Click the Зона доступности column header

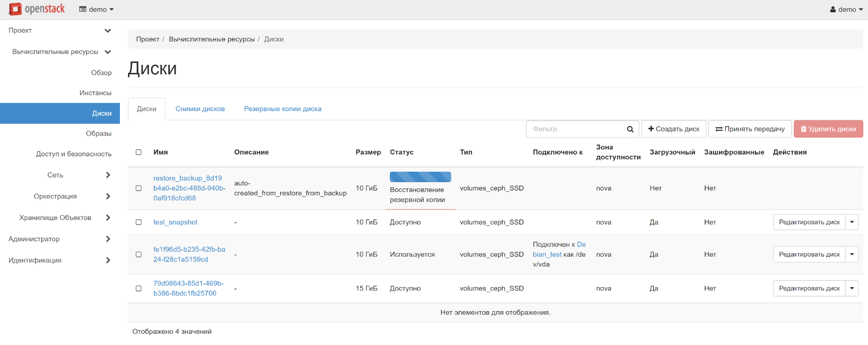pyautogui.click(x=618, y=152)
